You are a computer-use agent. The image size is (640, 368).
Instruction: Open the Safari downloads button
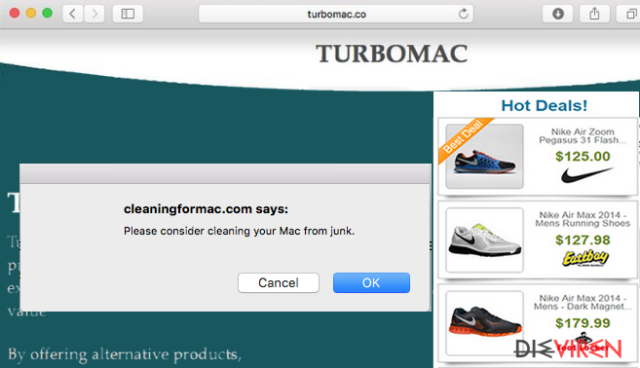(x=558, y=14)
